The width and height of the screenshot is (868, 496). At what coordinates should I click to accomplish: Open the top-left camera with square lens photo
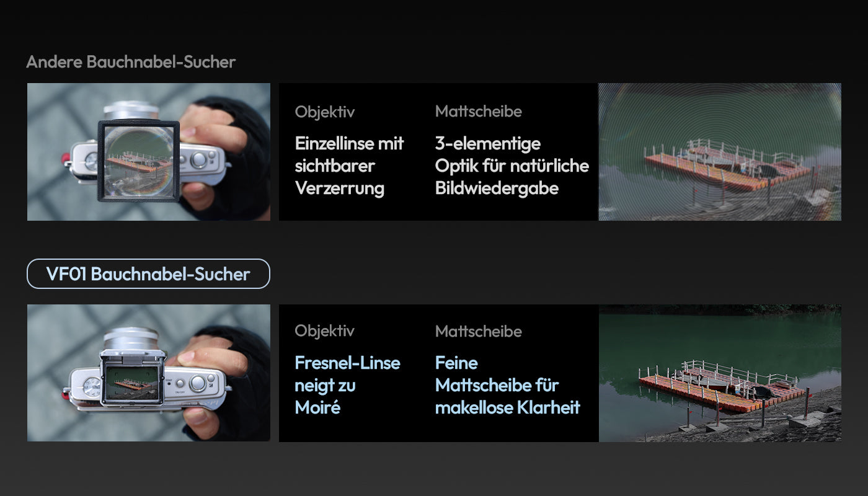(x=149, y=152)
